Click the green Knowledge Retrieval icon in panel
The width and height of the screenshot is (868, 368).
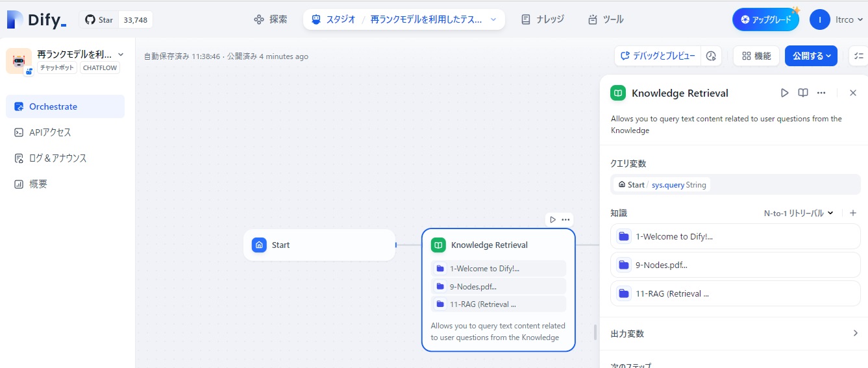point(618,93)
